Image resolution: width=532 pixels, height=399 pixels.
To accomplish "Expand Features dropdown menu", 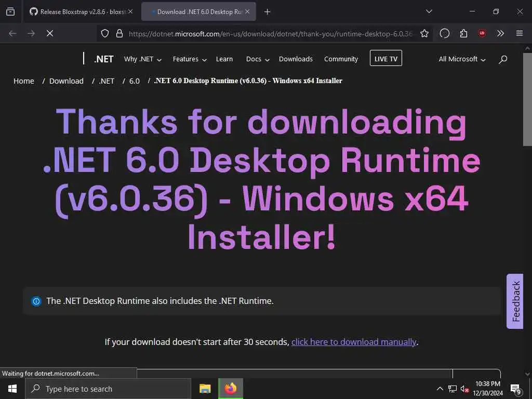I will pyautogui.click(x=190, y=59).
